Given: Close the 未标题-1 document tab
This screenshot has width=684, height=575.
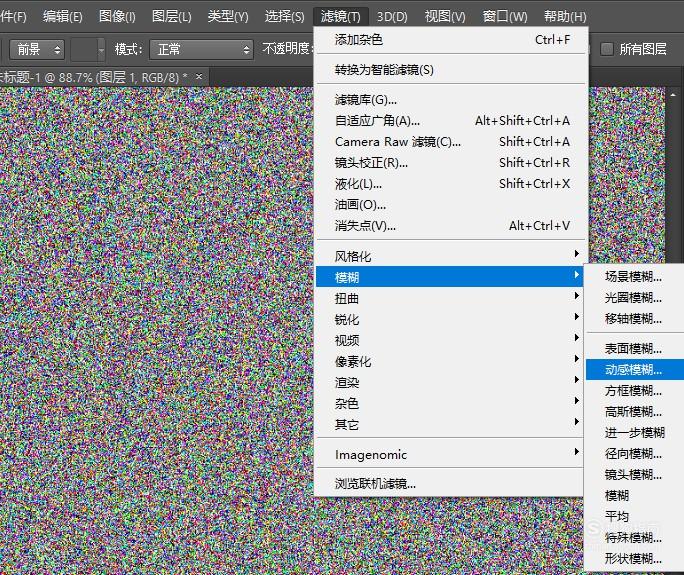Looking at the screenshot, I should click(x=199, y=76).
